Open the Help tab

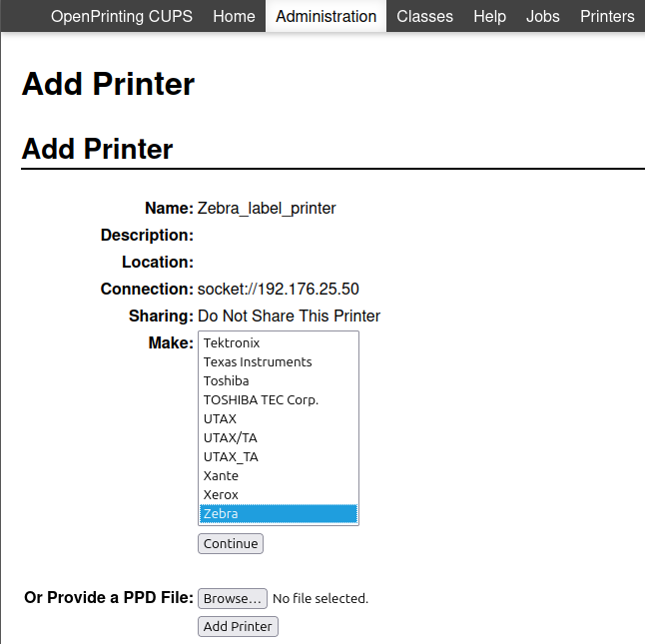pos(489,16)
